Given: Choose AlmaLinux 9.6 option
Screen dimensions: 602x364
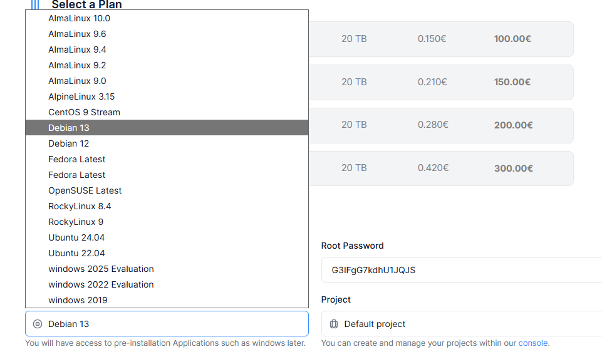Looking at the screenshot, I should [77, 34].
